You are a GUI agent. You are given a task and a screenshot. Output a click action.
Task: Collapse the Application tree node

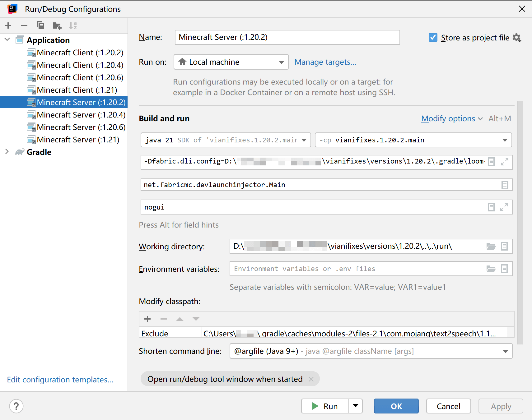(x=7, y=40)
